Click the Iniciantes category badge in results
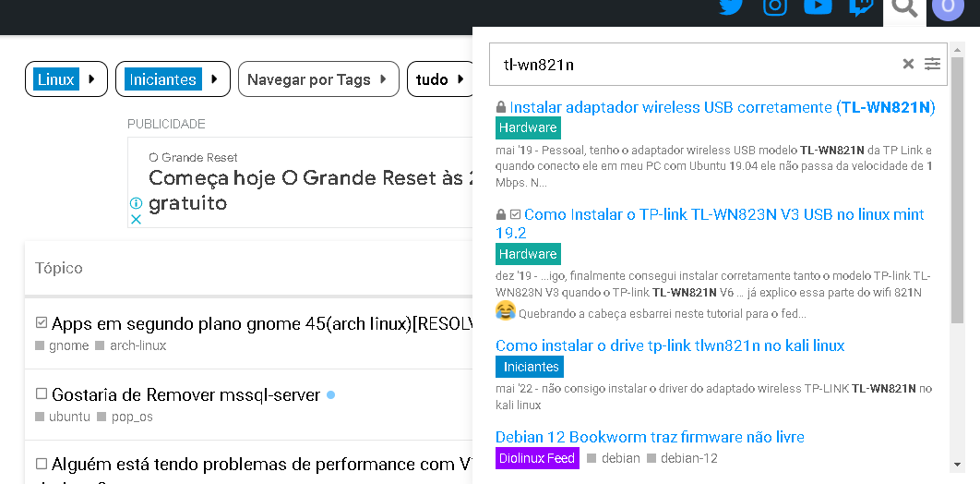The height and width of the screenshot is (484, 980). pyautogui.click(x=530, y=367)
